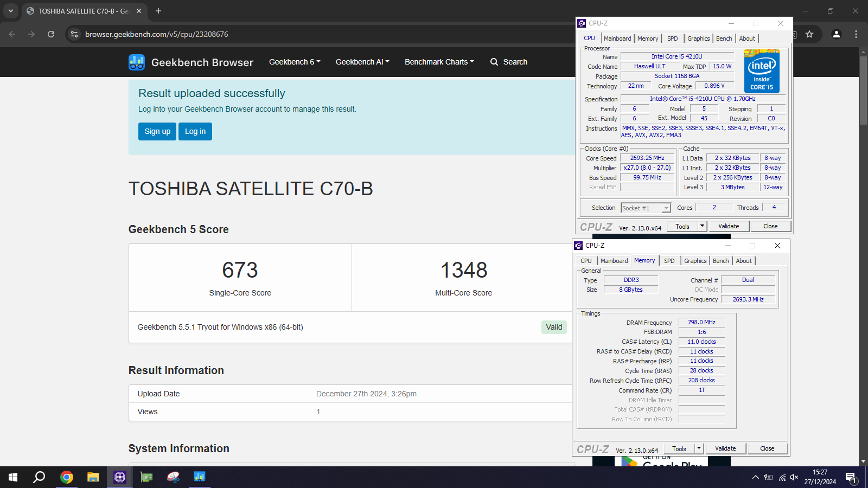Switch to Mainboard tab in upper CPU-Z window
This screenshot has height=488, width=868.
click(x=617, y=38)
